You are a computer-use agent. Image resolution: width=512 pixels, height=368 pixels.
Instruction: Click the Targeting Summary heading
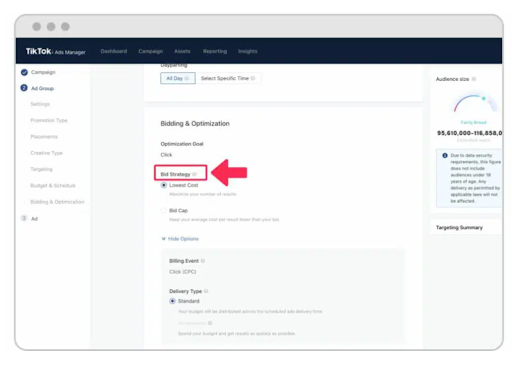click(459, 228)
